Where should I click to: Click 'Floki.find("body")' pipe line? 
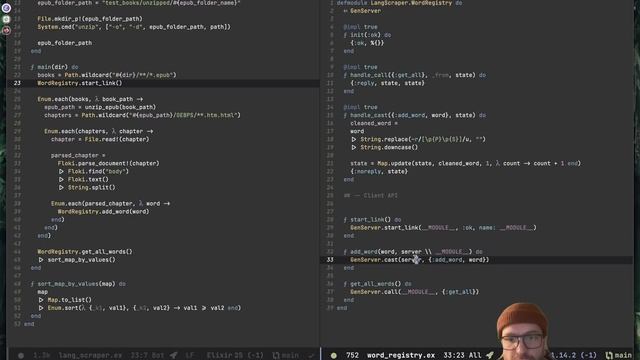point(93,171)
